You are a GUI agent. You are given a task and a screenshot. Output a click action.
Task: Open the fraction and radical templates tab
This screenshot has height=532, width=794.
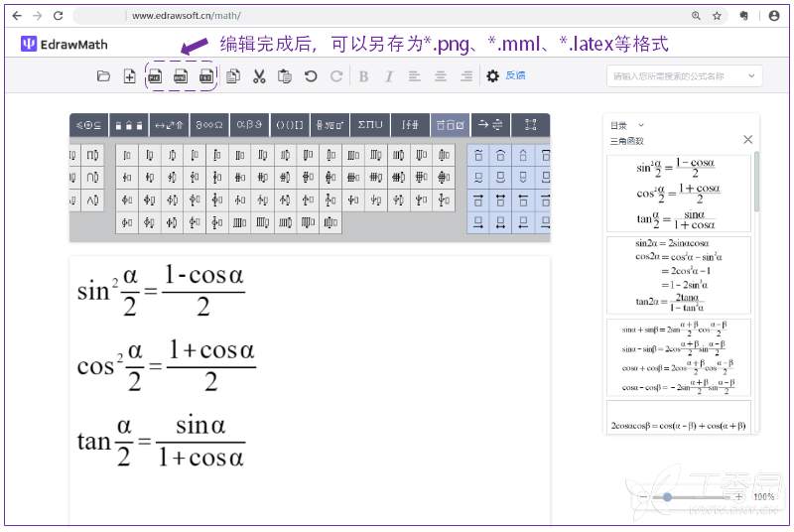(x=330, y=125)
